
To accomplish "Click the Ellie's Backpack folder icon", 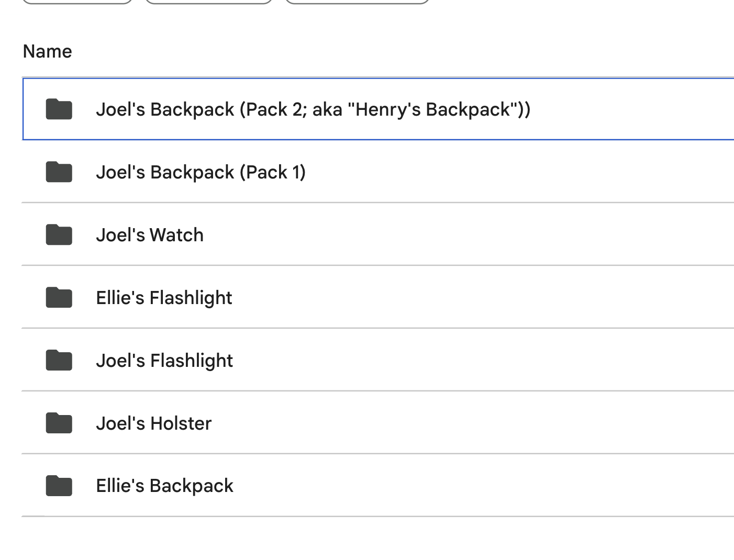I will click(59, 486).
